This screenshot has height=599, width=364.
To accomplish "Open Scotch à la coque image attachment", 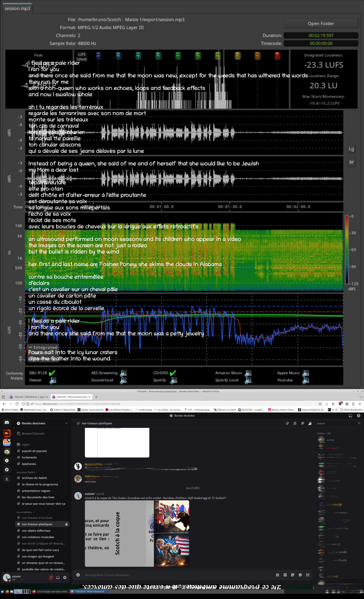I will coord(119,533).
